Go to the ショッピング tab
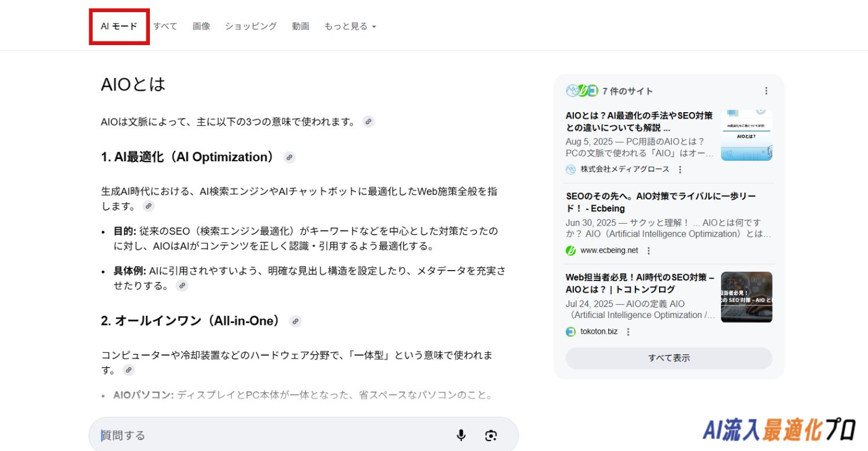868x451 pixels. pos(251,26)
